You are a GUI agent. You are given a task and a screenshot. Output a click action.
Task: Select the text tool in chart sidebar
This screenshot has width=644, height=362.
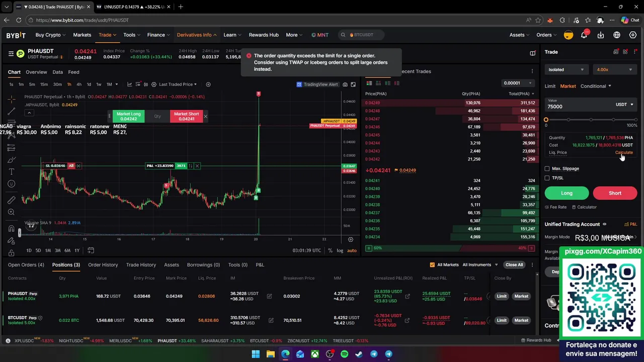[11, 172]
